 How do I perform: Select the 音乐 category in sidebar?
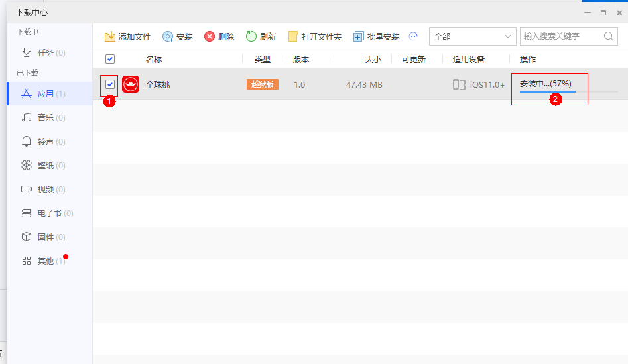coord(49,118)
